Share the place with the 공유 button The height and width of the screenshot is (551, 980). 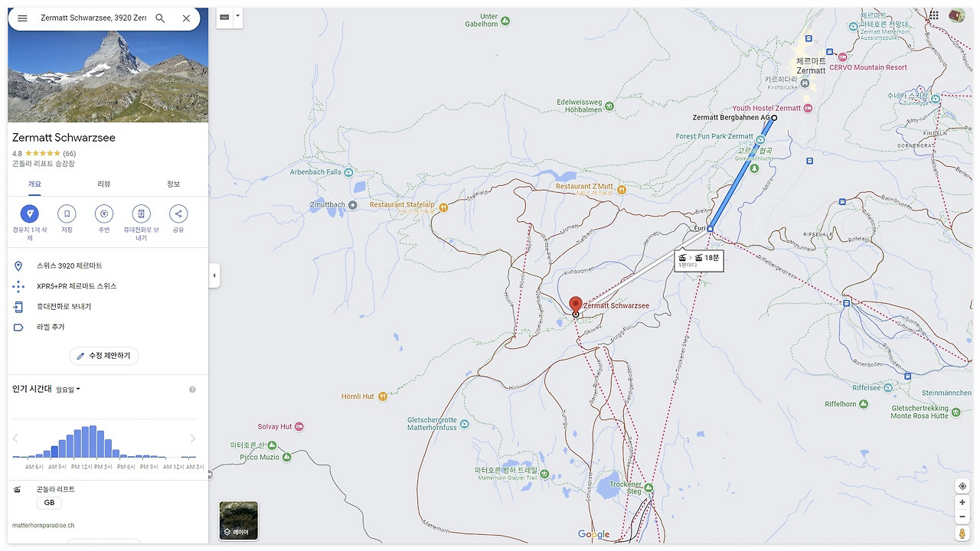pos(178,214)
